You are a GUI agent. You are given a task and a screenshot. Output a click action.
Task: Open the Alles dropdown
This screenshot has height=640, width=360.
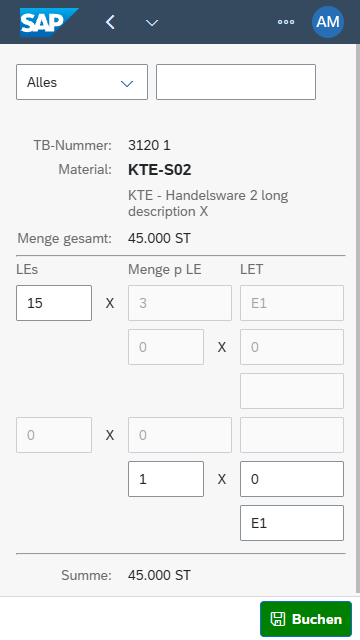click(82, 82)
